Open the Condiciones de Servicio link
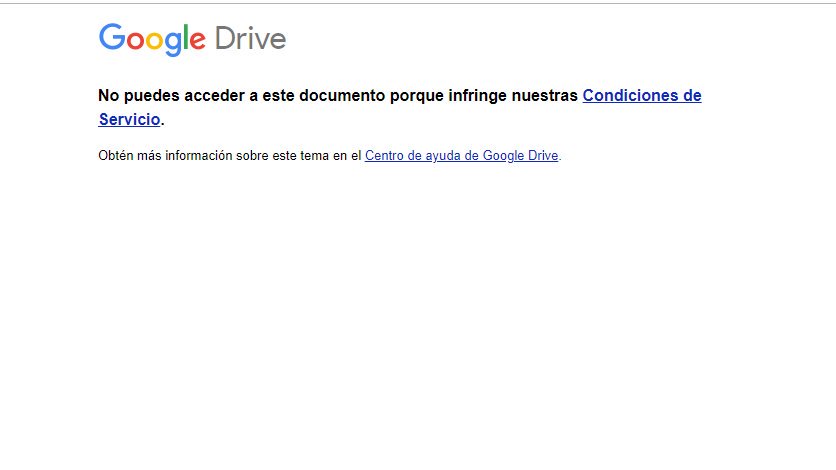This screenshot has height=470, width=836. (x=642, y=95)
